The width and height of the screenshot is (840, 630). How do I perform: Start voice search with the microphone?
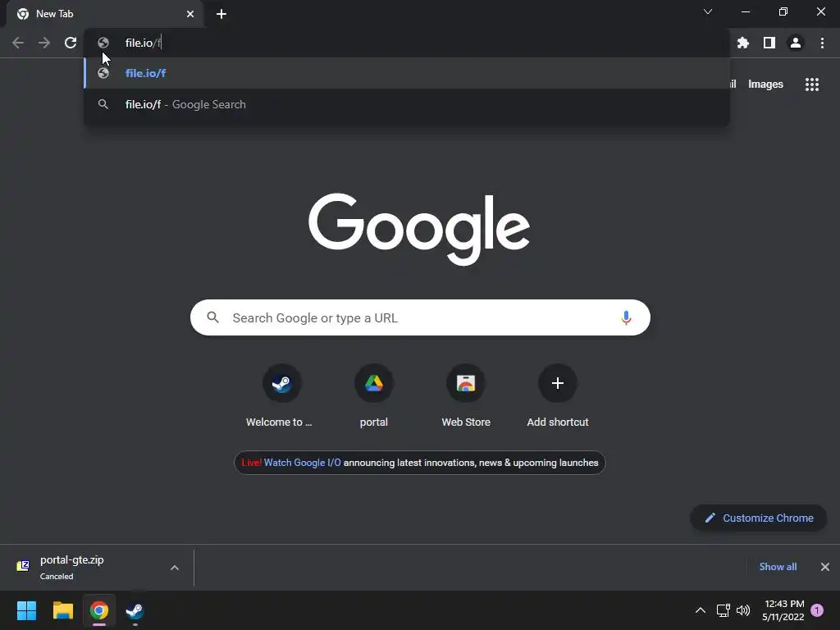pos(626,317)
